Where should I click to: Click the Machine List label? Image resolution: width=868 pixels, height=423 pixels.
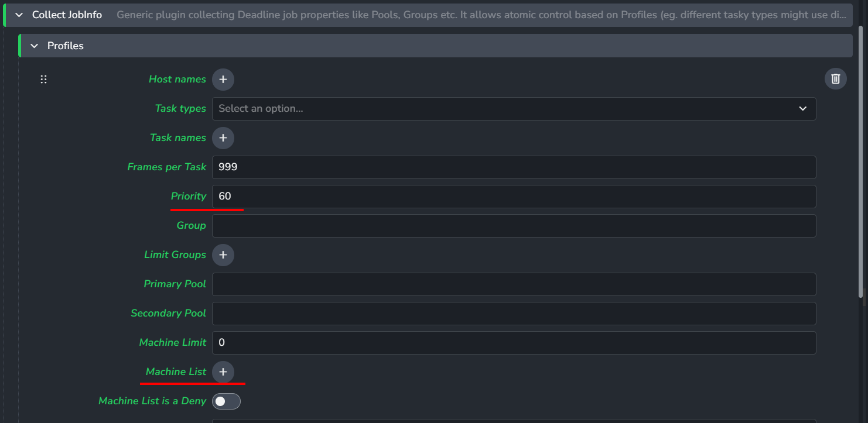tap(176, 372)
